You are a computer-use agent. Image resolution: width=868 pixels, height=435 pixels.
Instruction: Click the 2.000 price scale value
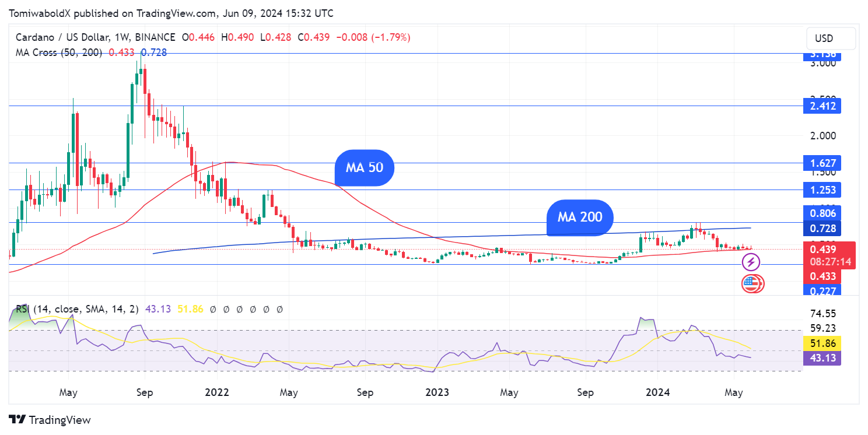[x=824, y=135]
